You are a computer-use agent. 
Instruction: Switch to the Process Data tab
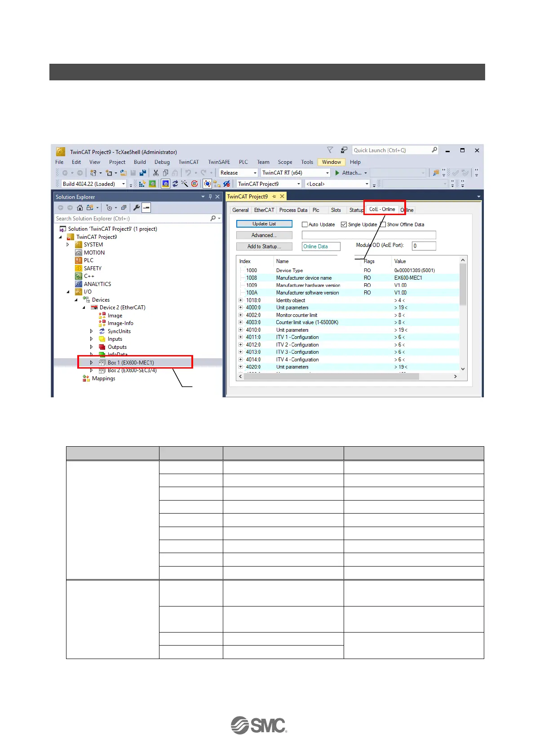point(293,210)
